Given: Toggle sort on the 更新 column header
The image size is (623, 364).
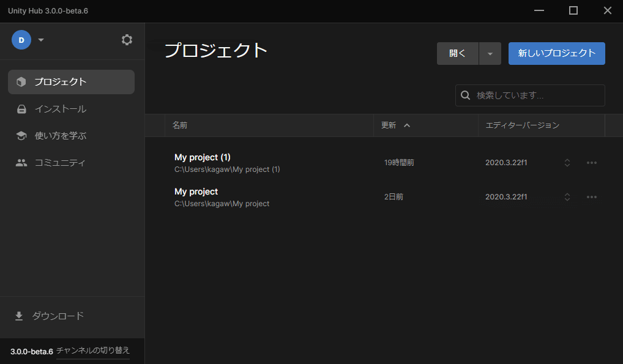Looking at the screenshot, I should [x=425, y=125].
